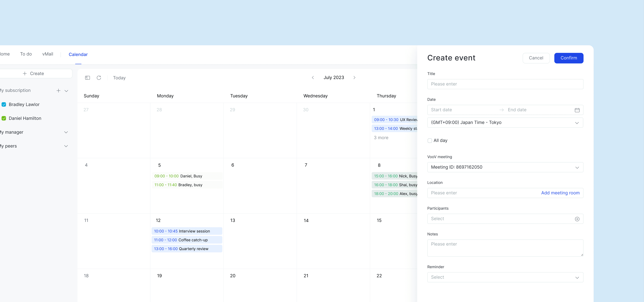Enable the All day checkbox

coord(430,141)
